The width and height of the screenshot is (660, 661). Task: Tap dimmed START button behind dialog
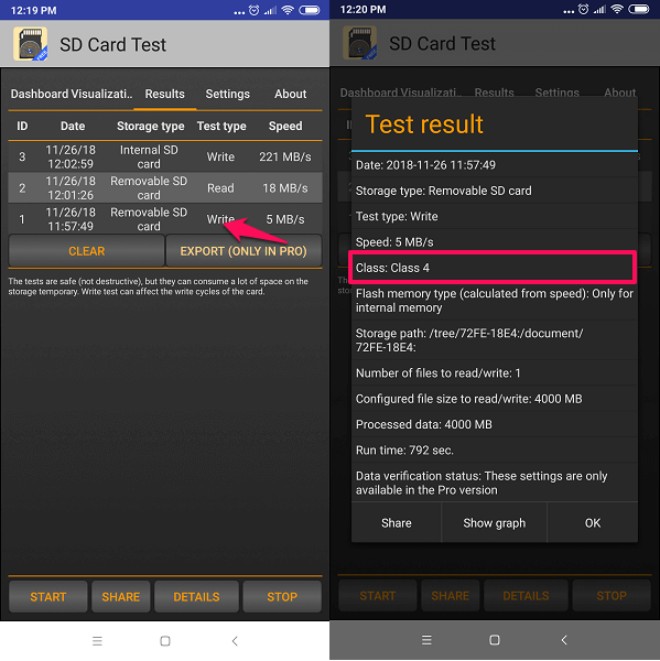(x=378, y=596)
